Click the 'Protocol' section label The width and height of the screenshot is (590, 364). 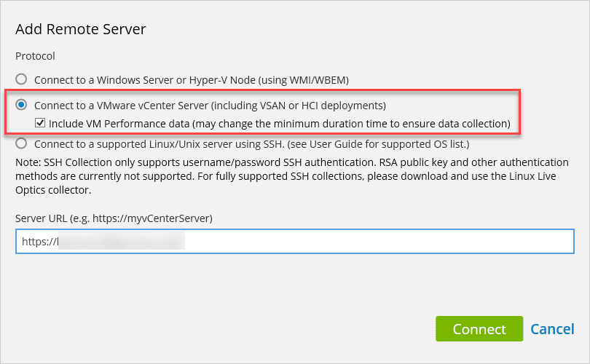(x=35, y=55)
